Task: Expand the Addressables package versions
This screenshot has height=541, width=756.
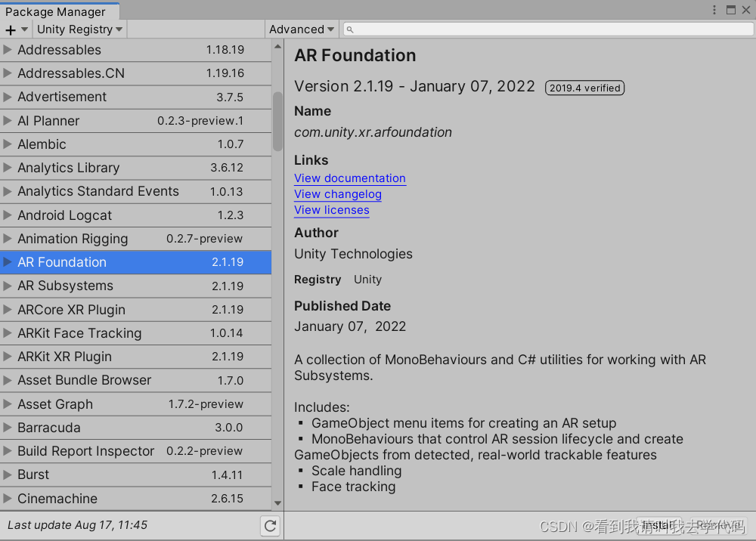Action: pyautogui.click(x=8, y=50)
